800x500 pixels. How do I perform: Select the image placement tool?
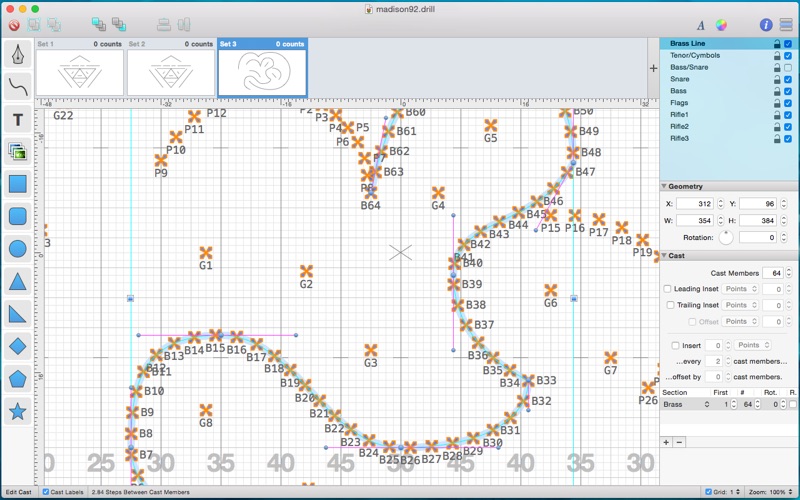point(18,152)
